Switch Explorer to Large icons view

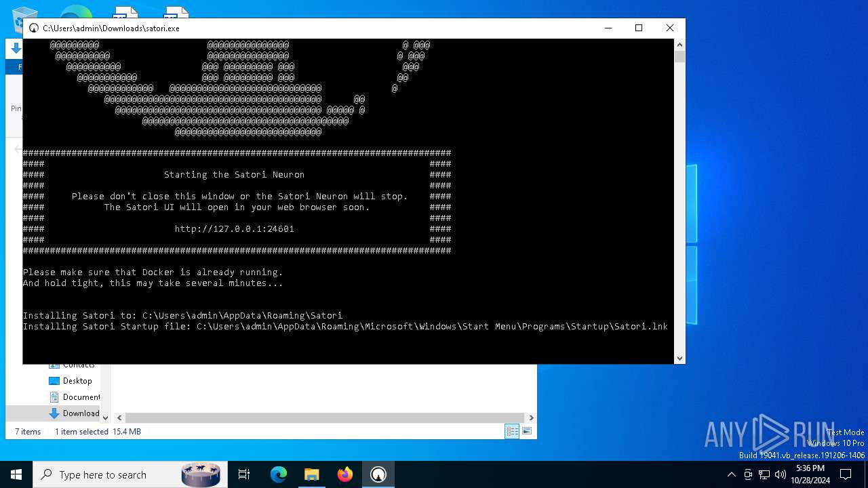coord(526,431)
